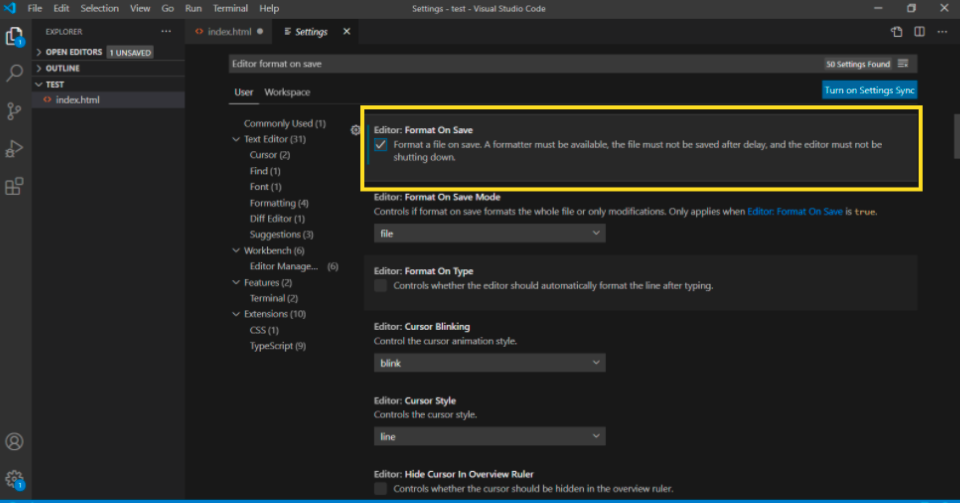
Task: Click the settings list vertical scrollbar
Action: pyautogui.click(x=956, y=136)
